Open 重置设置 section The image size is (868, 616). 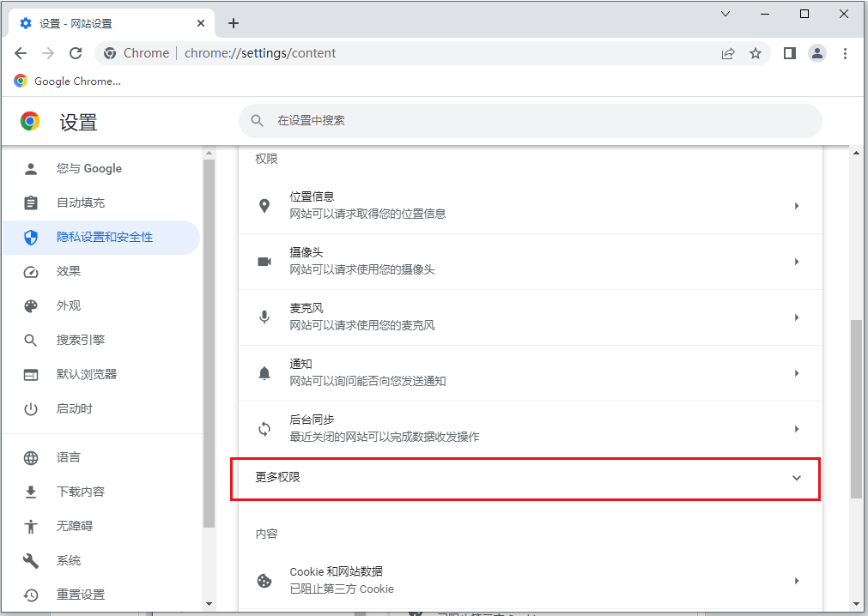pyautogui.click(x=100, y=595)
